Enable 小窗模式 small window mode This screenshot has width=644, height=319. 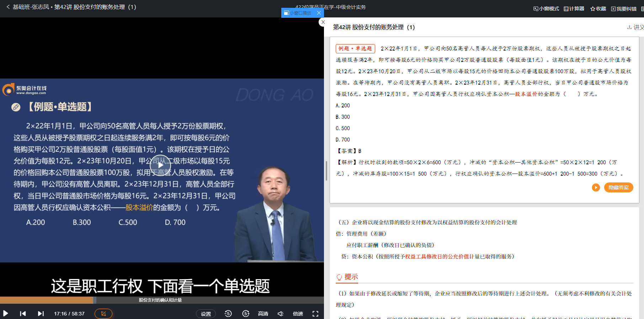coord(546,9)
